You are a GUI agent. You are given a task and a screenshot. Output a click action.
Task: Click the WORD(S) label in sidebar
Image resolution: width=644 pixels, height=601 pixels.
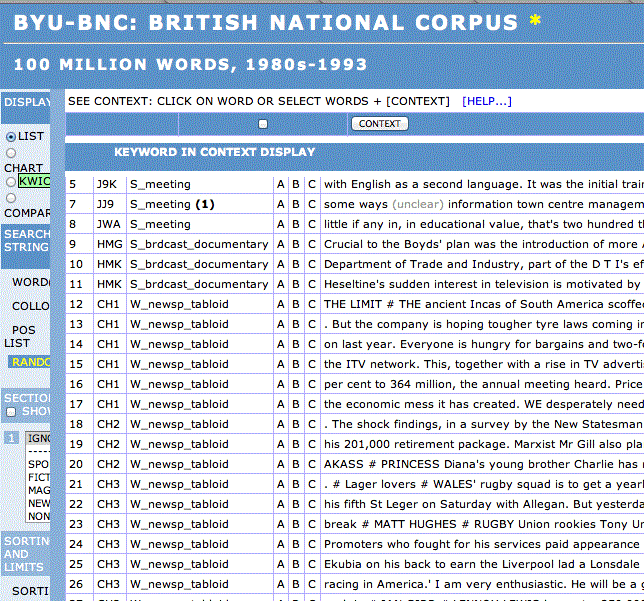click(x=31, y=282)
